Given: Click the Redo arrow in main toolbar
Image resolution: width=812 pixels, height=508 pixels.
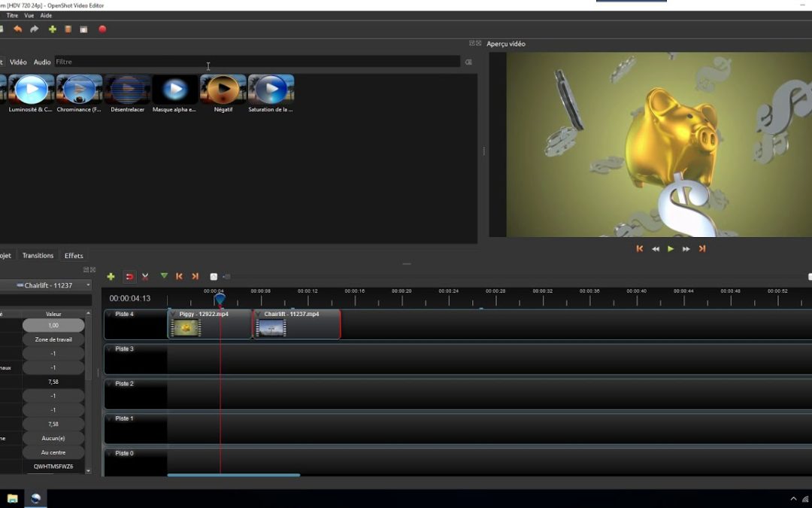Looking at the screenshot, I should click(34, 29).
